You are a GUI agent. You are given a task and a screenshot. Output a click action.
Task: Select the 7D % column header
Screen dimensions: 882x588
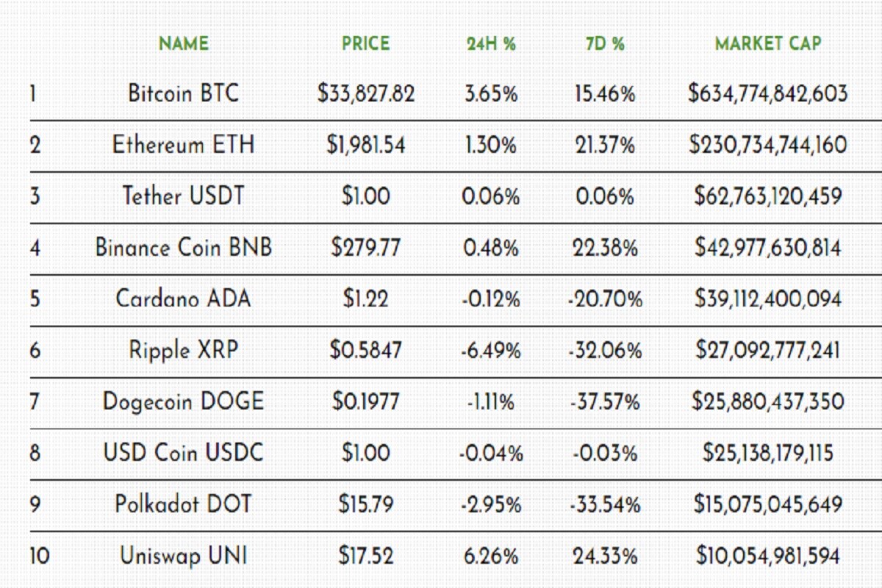coord(605,43)
